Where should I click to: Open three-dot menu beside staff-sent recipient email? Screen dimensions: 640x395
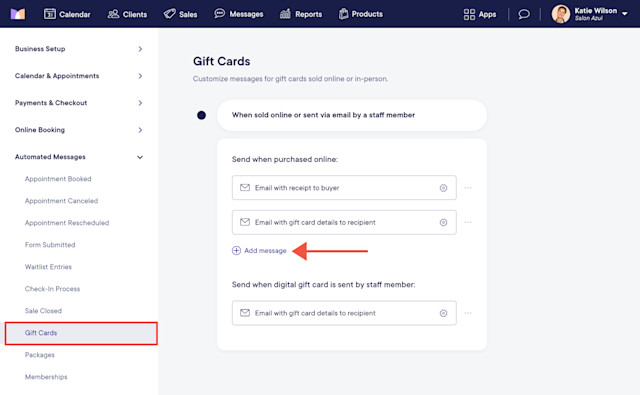pyautogui.click(x=468, y=313)
